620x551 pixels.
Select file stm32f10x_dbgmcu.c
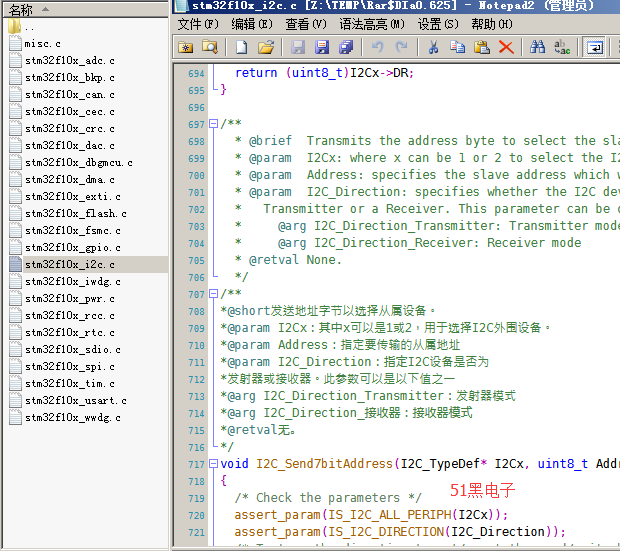pos(79,163)
